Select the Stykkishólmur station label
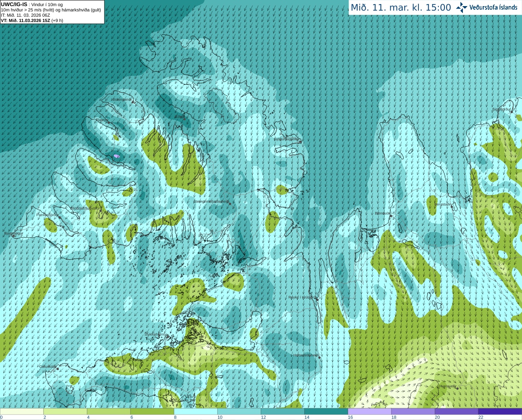This screenshot has height=420, width=522. point(156,334)
